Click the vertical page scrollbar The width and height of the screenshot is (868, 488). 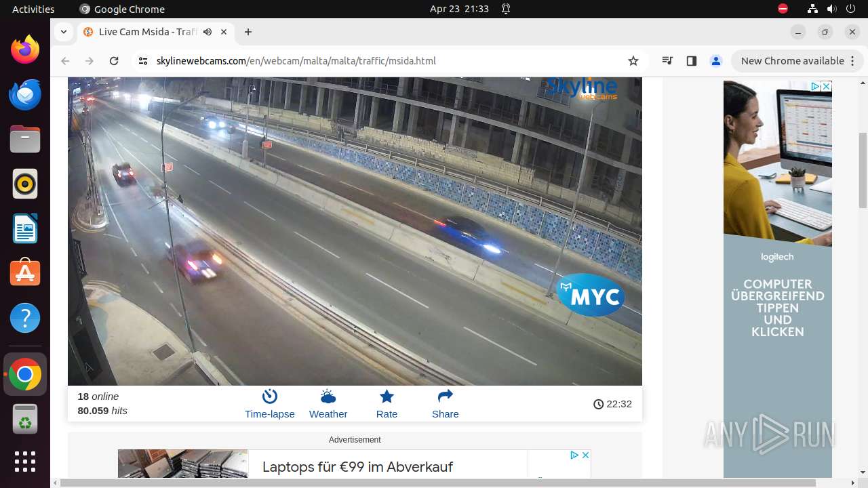point(863,169)
